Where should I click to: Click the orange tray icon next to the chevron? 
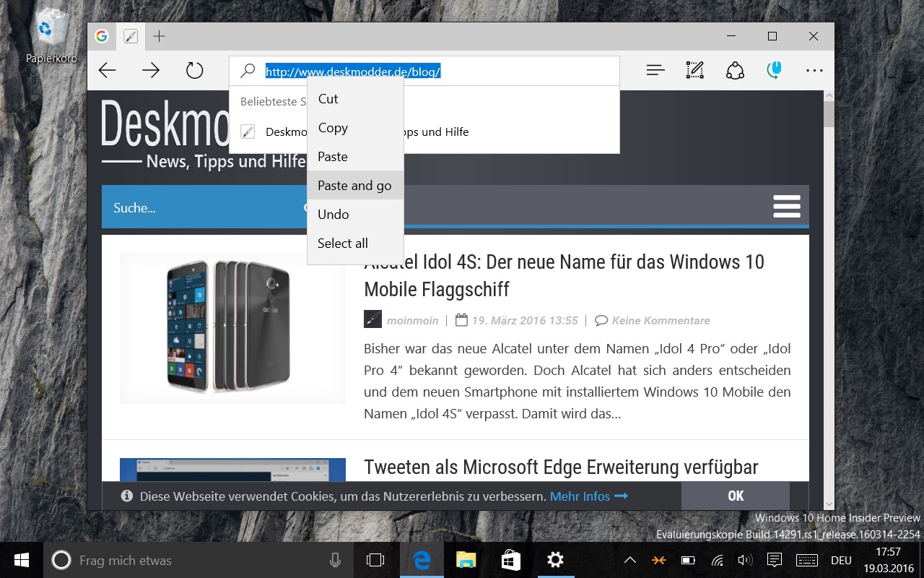659,560
